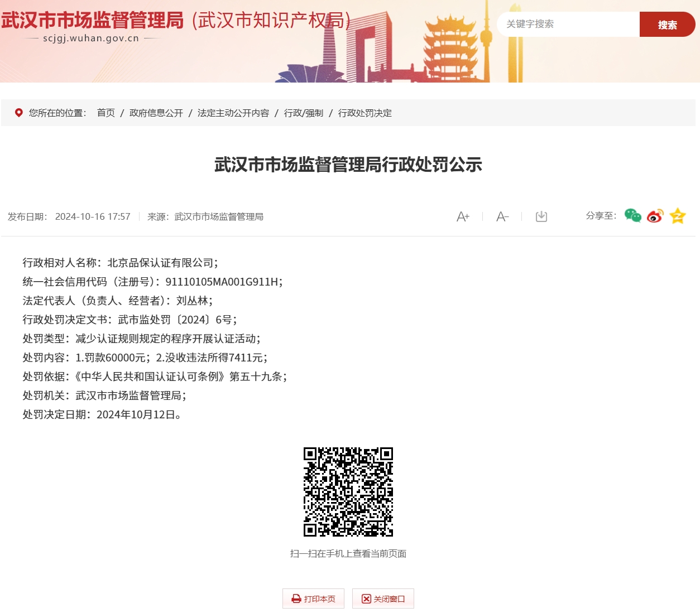Navigate to 行政/强制 breadcrumb

(304, 113)
